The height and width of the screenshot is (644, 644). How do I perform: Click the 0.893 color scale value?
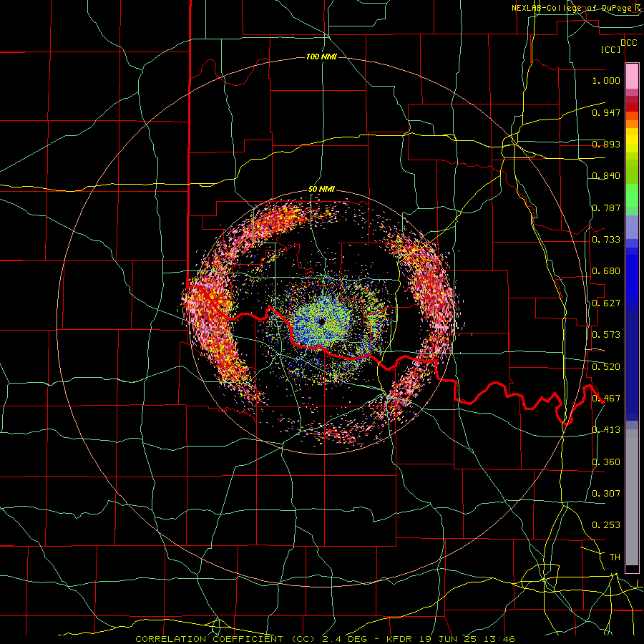pos(606,144)
